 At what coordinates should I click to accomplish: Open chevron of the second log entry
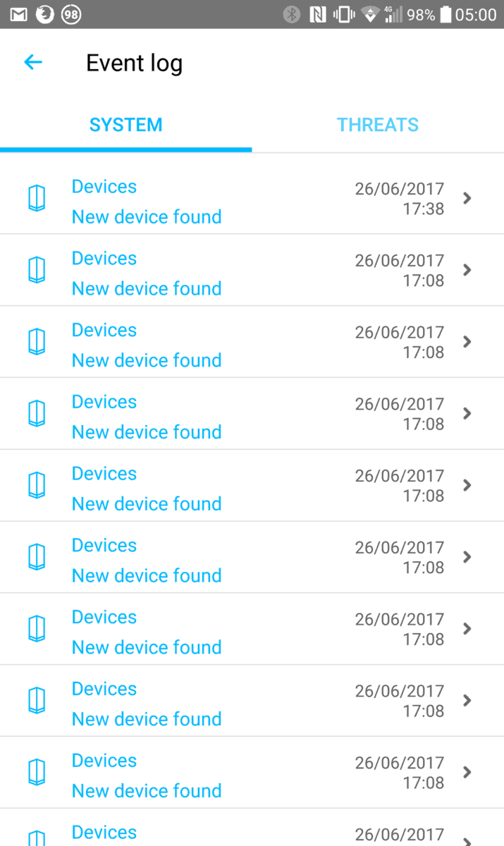[x=467, y=270]
